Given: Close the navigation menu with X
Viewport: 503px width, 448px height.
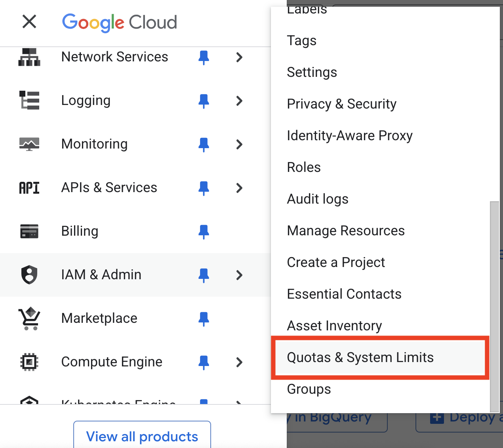Looking at the screenshot, I should 29,21.
